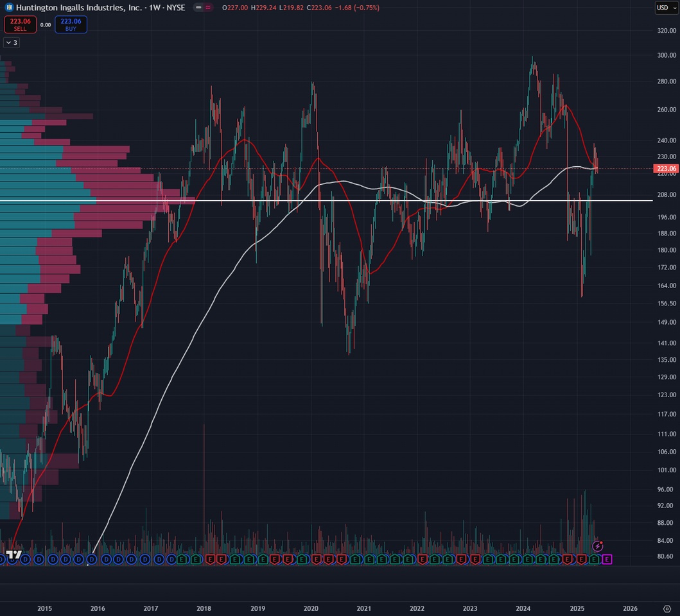Click the TradingView logo on the chart

pyautogui.click(x=14, y=554)
